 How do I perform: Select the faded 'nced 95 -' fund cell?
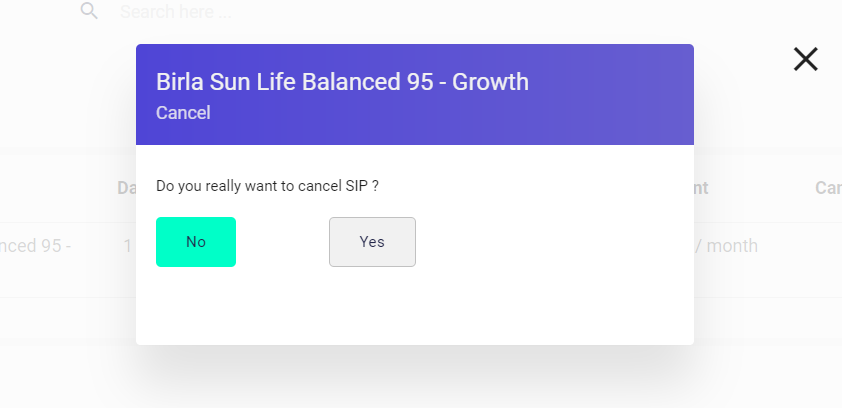tap(35, 246)
